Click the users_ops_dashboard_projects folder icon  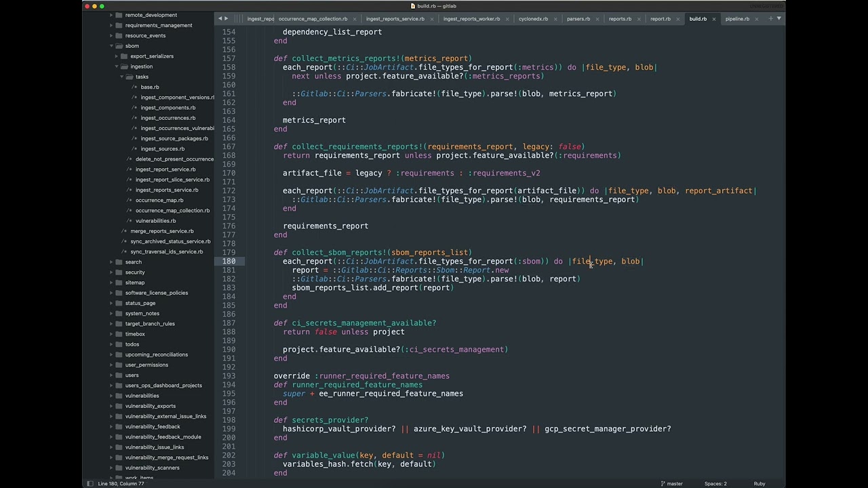tap(119, 386)
